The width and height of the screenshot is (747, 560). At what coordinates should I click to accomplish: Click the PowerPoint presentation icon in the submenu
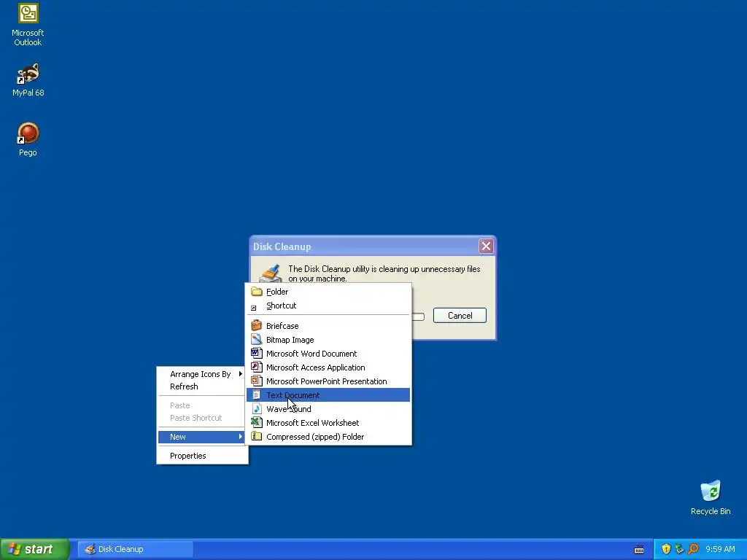(x=256, y=381)
